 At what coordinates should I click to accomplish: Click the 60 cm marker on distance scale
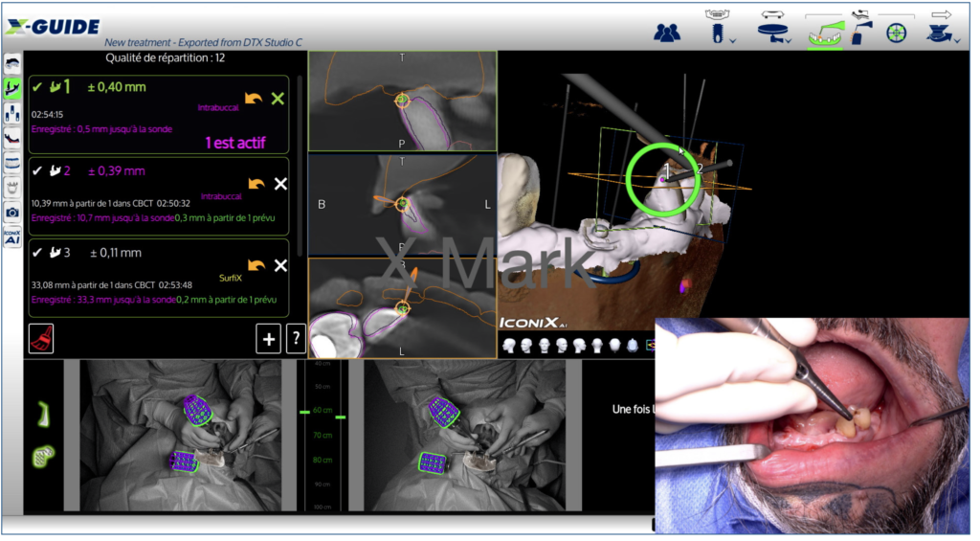coord(323,410)
